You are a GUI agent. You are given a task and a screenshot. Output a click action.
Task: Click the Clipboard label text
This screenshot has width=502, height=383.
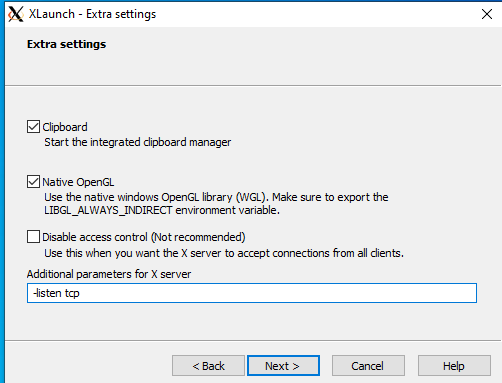point(65,127)
